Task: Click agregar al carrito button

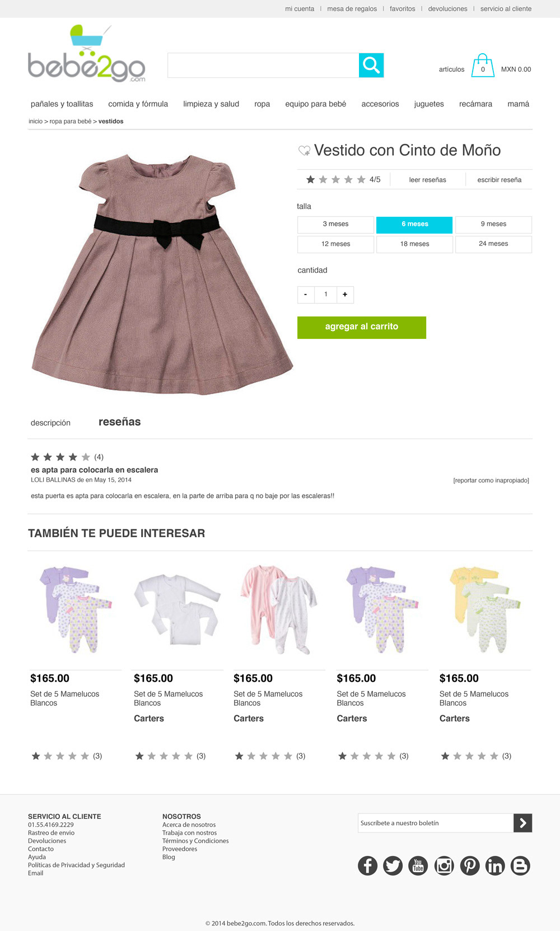Action: tap(362, 327)
